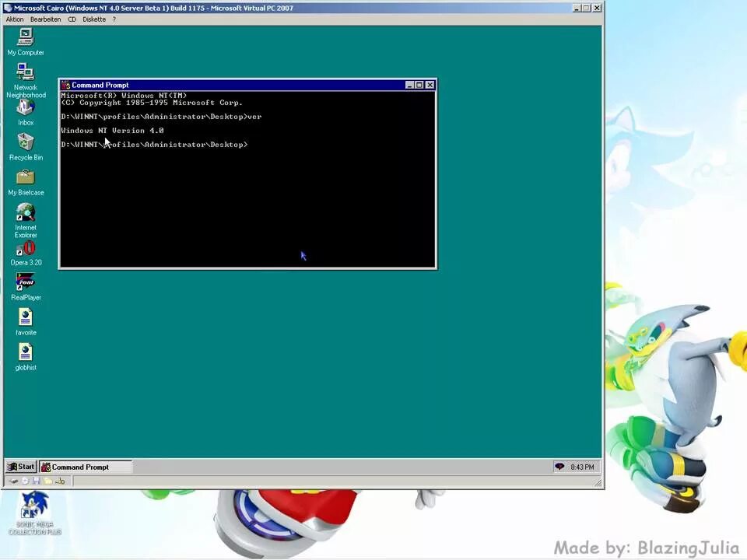Click the Virtual PC window title bar
The width and height of the screenshot is (747, 560).
point(303,8)
